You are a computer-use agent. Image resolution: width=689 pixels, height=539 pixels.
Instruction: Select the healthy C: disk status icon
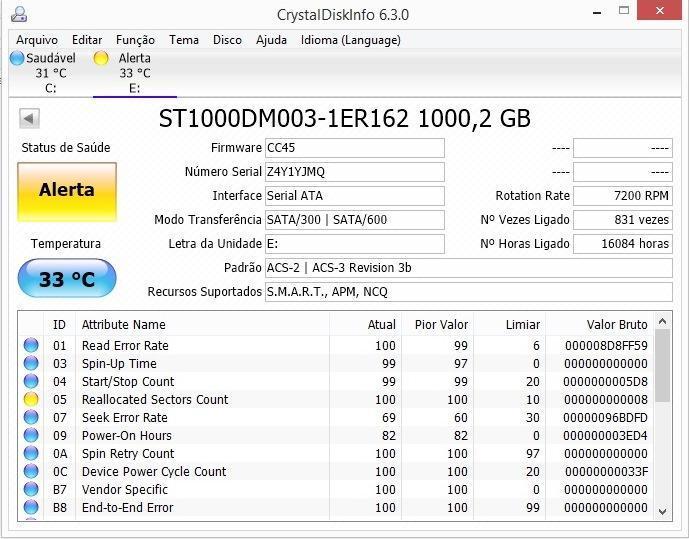[17, 59]
